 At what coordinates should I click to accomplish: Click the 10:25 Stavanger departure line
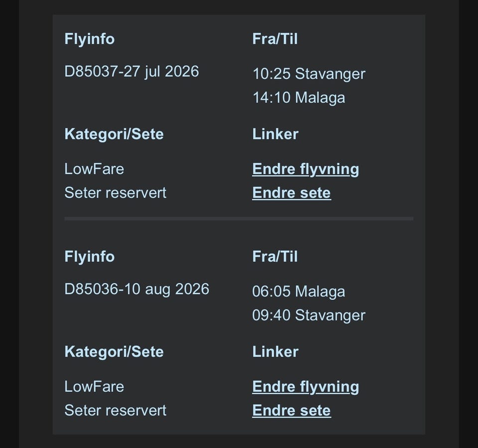[x=309, y=74]
